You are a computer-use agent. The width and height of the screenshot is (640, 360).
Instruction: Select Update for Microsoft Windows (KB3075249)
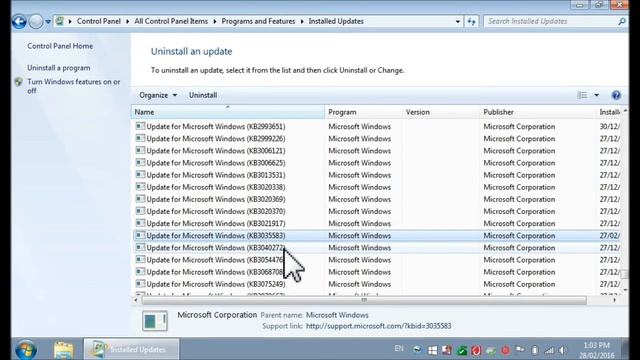tap(376, 284)
